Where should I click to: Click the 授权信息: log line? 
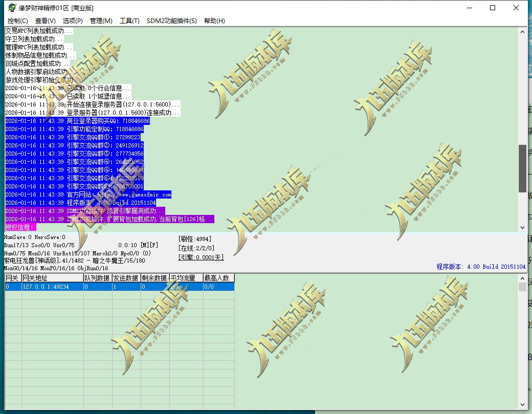[20, 227]
